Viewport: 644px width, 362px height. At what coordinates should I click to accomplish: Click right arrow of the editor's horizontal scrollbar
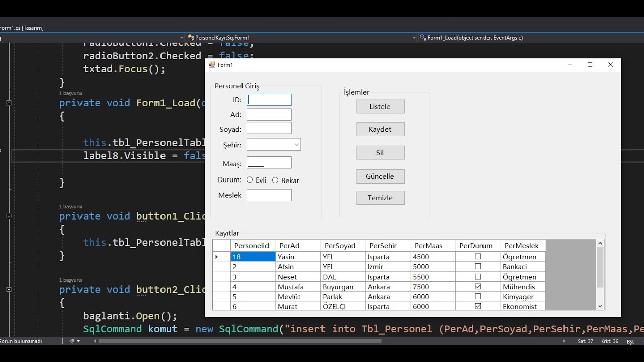(x=564, y=341)
